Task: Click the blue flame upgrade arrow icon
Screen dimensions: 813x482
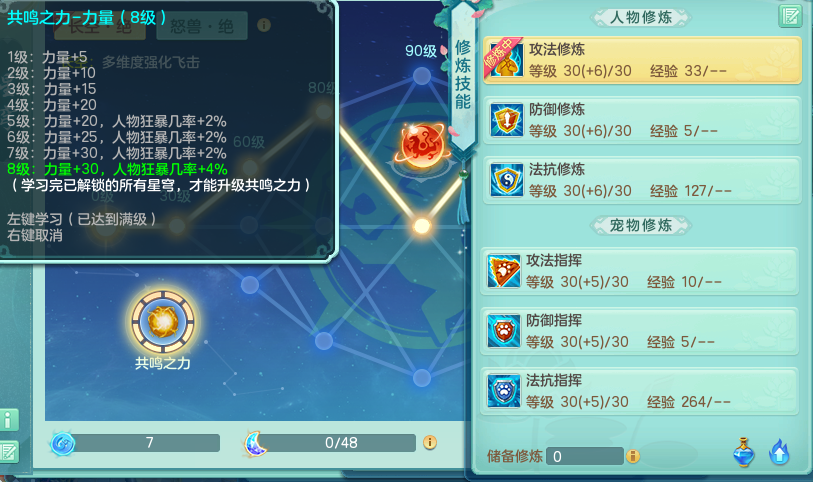Action: (x=779, y=452)
